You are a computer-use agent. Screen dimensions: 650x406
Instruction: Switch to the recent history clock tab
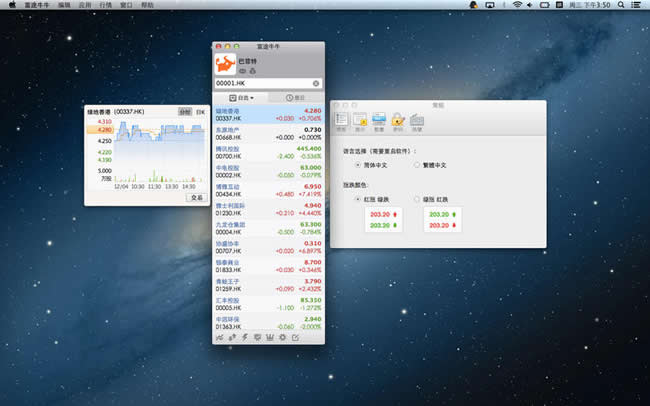click(295, 98)
